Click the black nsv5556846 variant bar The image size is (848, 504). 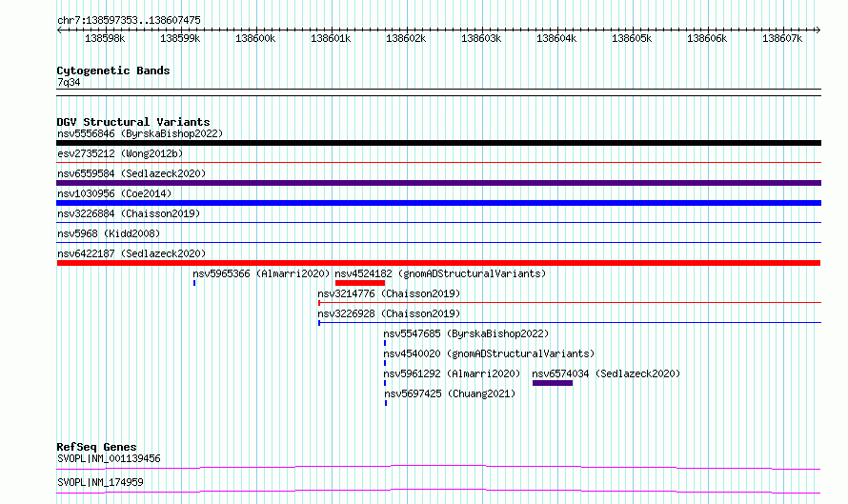point(438,143)
